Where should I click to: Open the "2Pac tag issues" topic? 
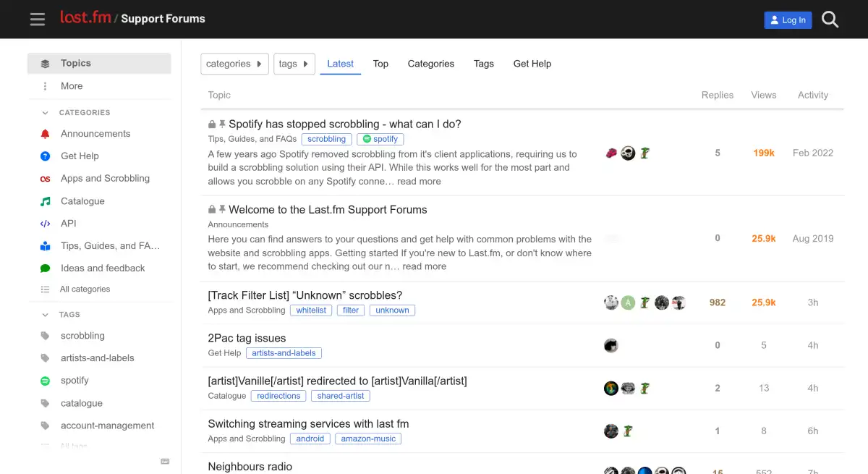pyautogui.click(x=247, y=339)
